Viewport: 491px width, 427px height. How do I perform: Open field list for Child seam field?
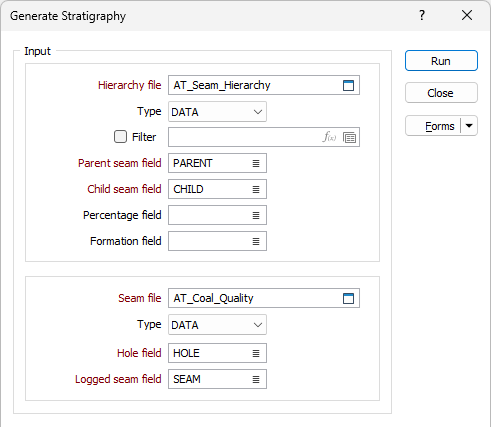[x=256, y=189]
